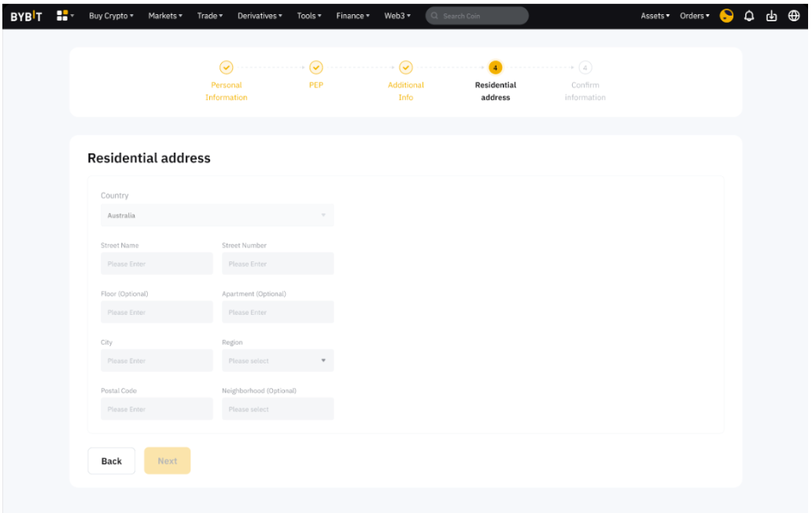Image resolution: width=812 pixels, height=513 pixels.
Task: Open the language globe icon
Action: [x=793, y=16]
